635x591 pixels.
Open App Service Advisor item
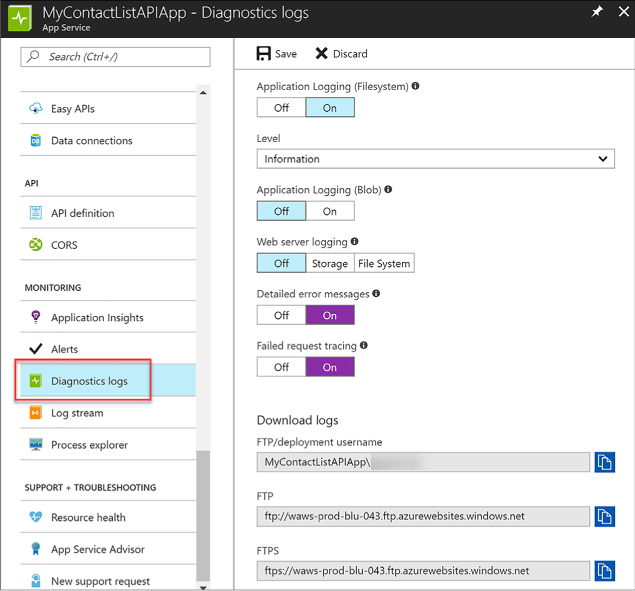108,549
